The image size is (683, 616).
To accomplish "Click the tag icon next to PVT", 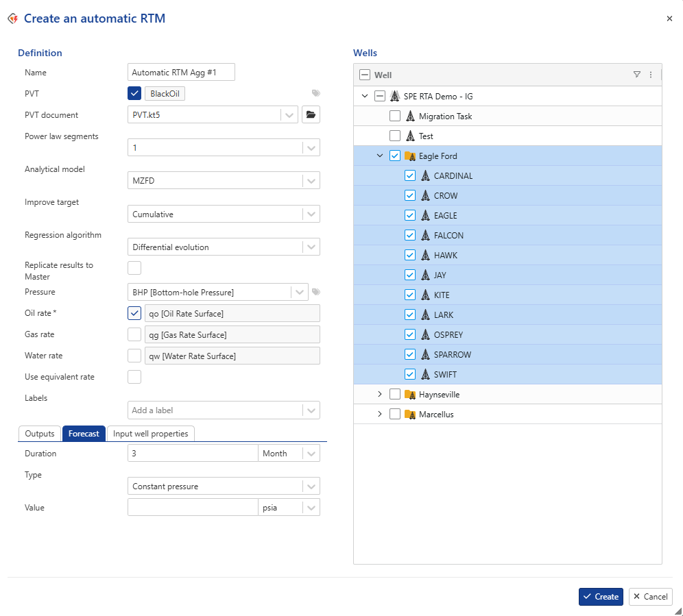I will pyautogui.click(x=316, y=93).
